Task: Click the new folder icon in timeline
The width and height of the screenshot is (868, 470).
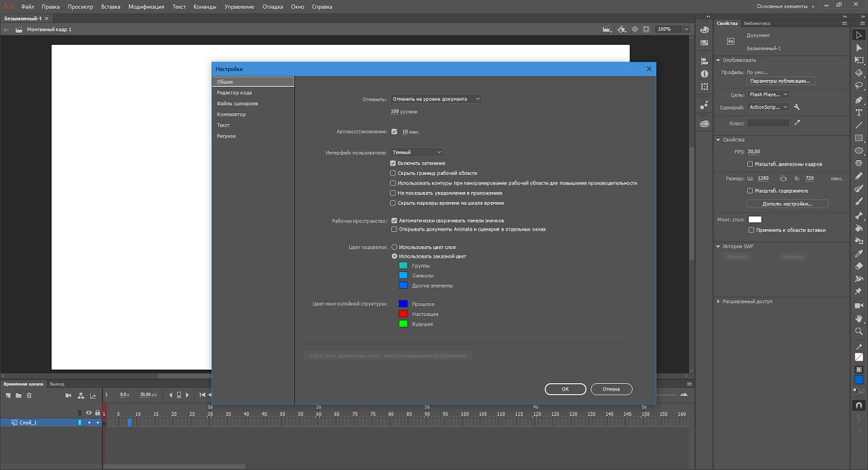Action: point(18,395)
